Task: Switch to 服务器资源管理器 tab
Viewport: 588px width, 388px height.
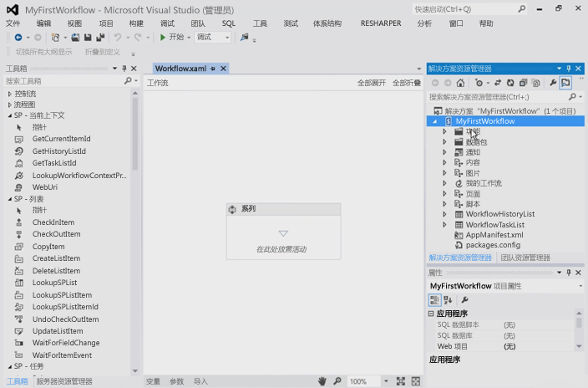Action: 64,381
